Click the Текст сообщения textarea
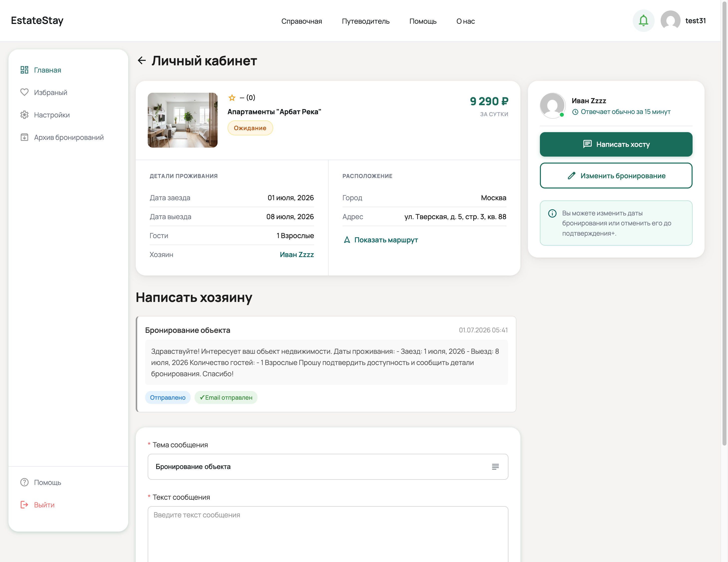Image resolution: width=728 pixels, height=562 pixels. tap(328, 534)
